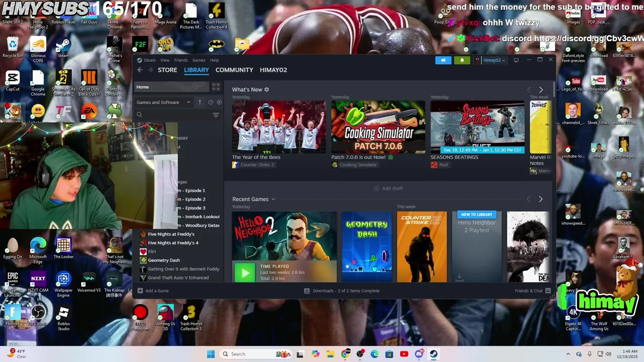The height and width of the screenshot is (362, 644).
Task: Open advanced filter options in library search
Action: (216, 115)
